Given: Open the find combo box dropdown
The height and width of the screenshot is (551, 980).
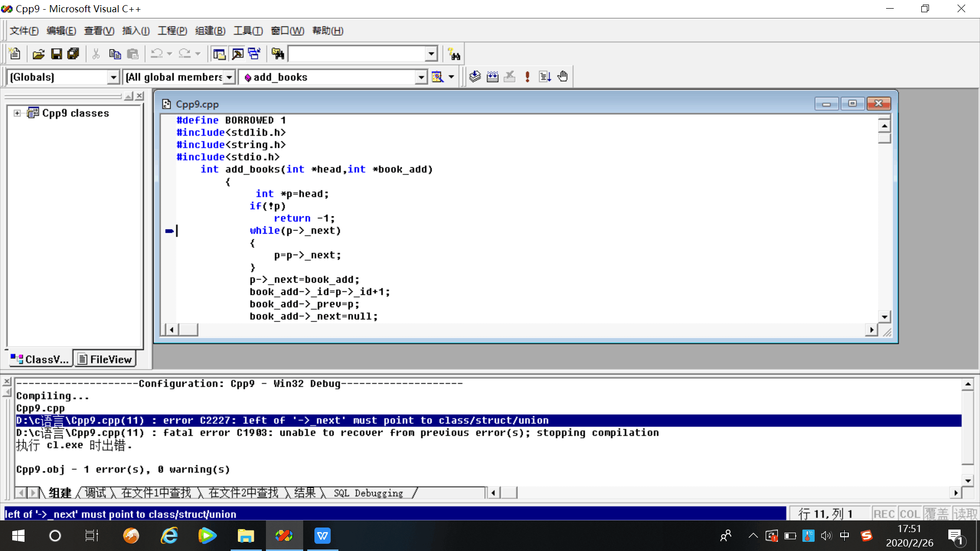Looking at the screenshot, I should [431, 54].
